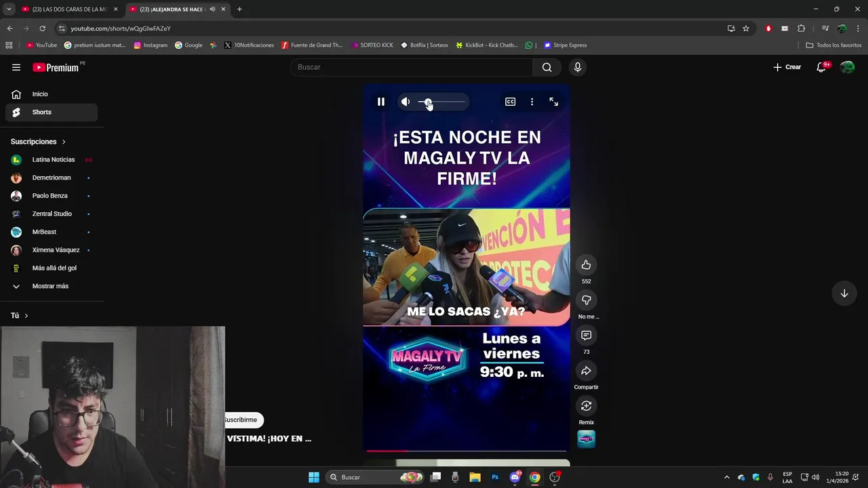Open the Remix option

587,406
